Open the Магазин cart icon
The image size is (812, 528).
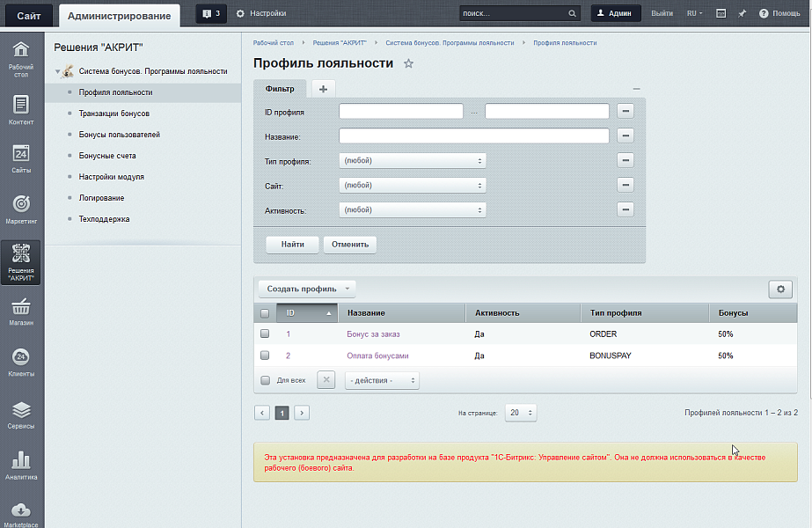coord(22,312)
